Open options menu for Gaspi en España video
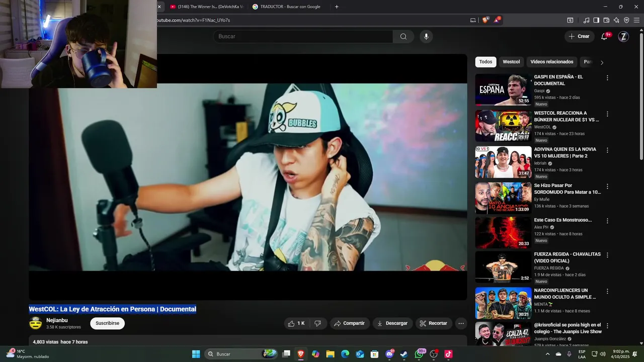644x362 pixels. tap(607, 78)
